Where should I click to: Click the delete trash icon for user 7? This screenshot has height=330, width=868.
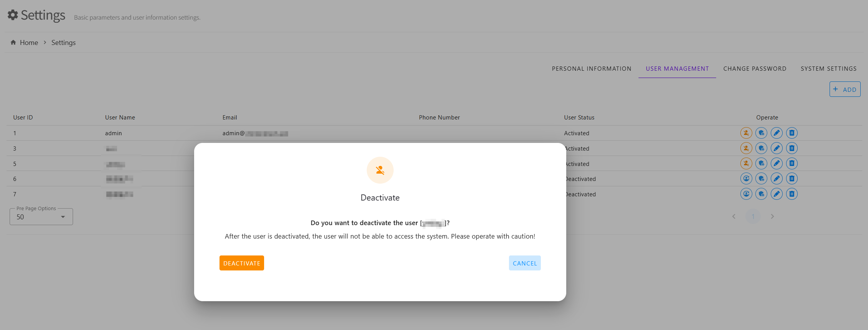[792, 194]
